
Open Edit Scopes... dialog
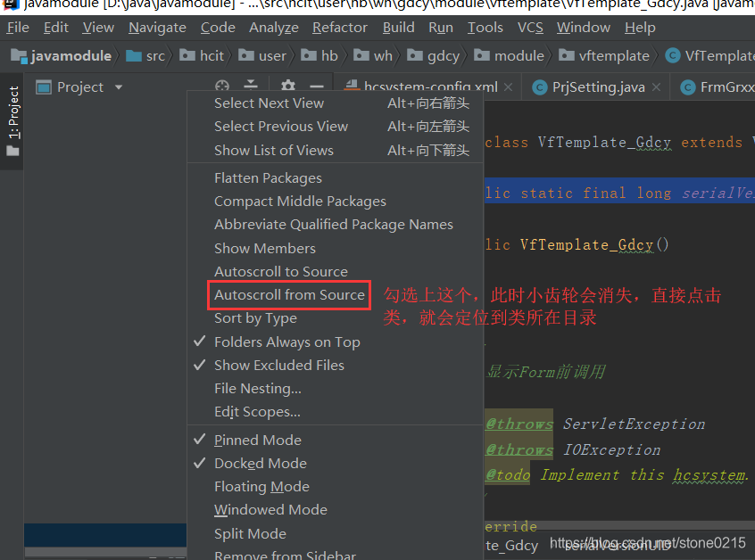pos(336,412)
